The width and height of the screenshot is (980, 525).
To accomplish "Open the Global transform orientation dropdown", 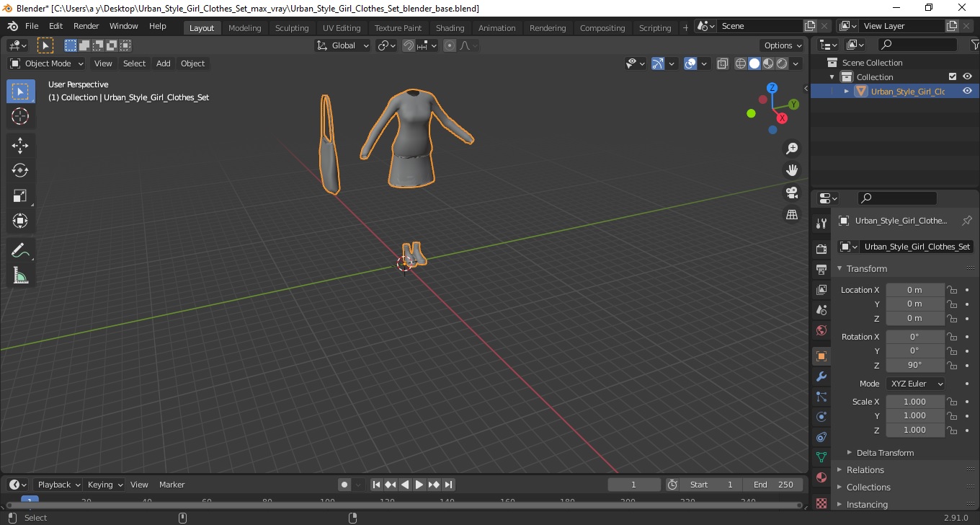I will pyautogui.click(x=342, y=45).
